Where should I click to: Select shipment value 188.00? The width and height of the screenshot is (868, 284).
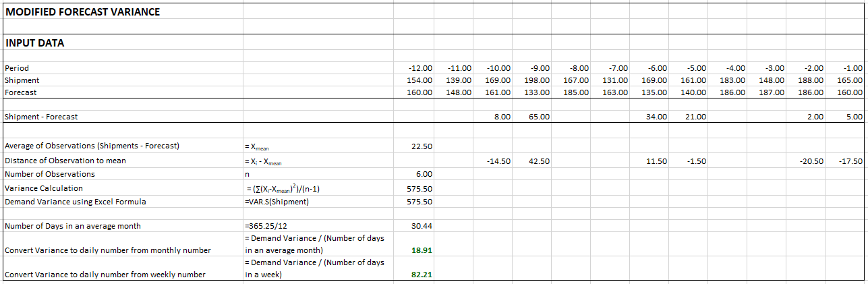coord(811,80)
